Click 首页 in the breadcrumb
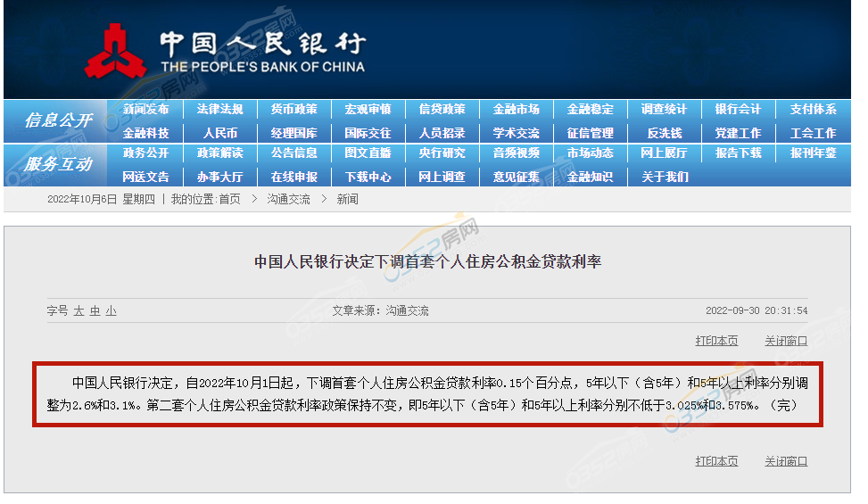Screen dimensions: 868x504 tap(229, 200)
